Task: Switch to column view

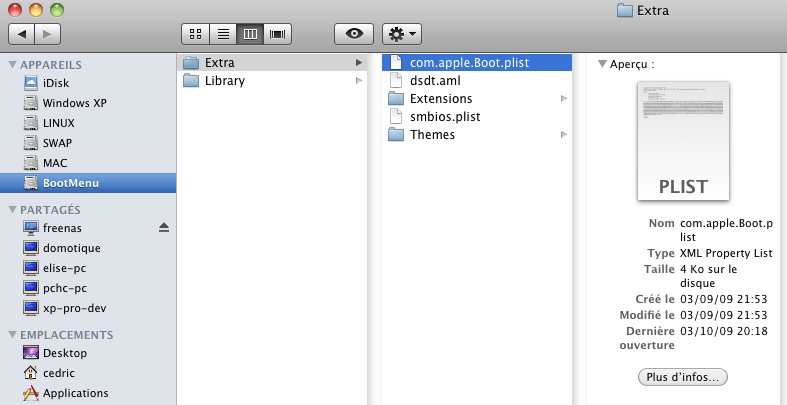Action: 250,34
